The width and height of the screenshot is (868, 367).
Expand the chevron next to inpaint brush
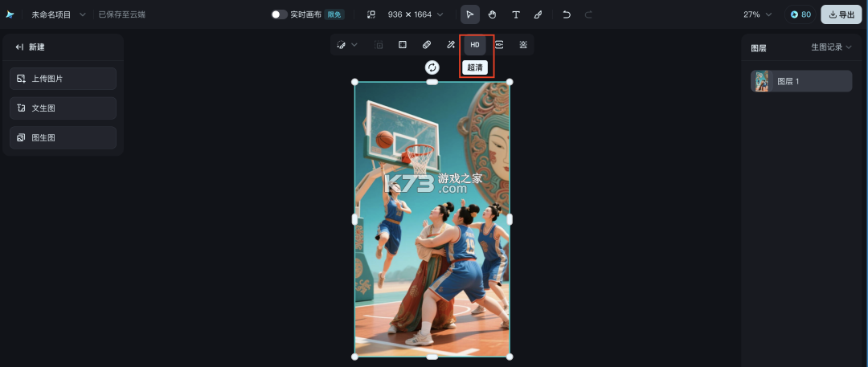pyautogui.click(x=355, y=45)
